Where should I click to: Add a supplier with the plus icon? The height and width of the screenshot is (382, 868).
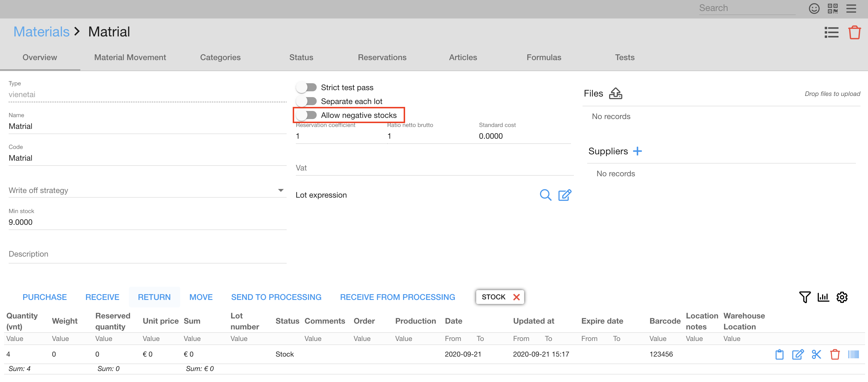pyautogui.click(x=637, y=151)
